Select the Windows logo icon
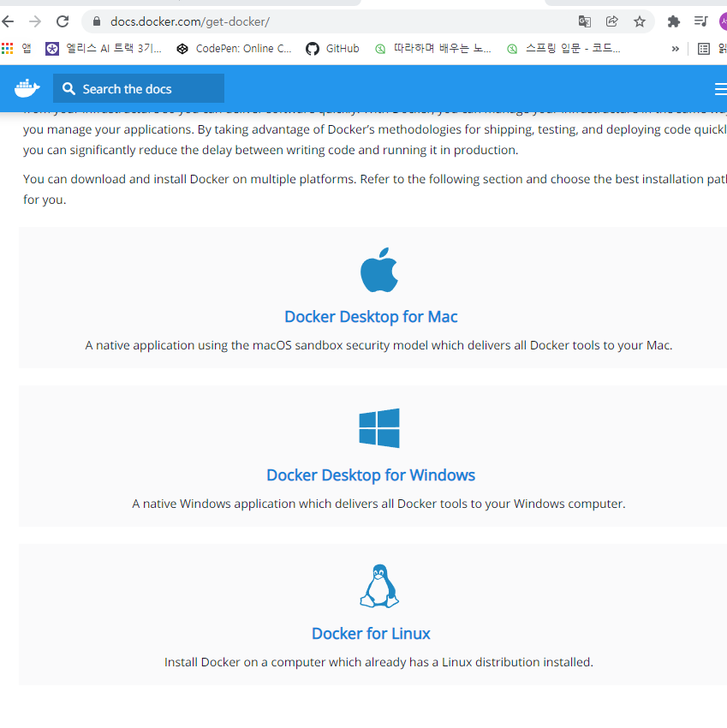This screenshot has width=727, height=728. tap(379, 428)
